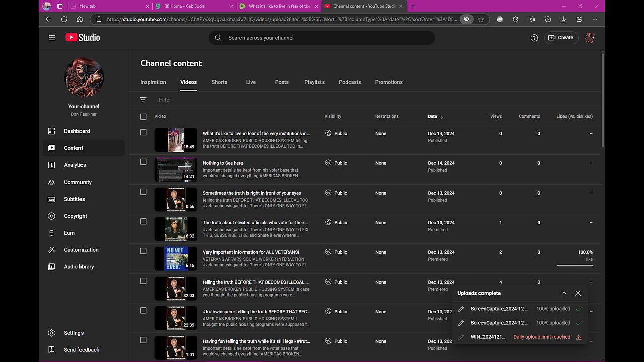Open Content in the sidebar

84,148
